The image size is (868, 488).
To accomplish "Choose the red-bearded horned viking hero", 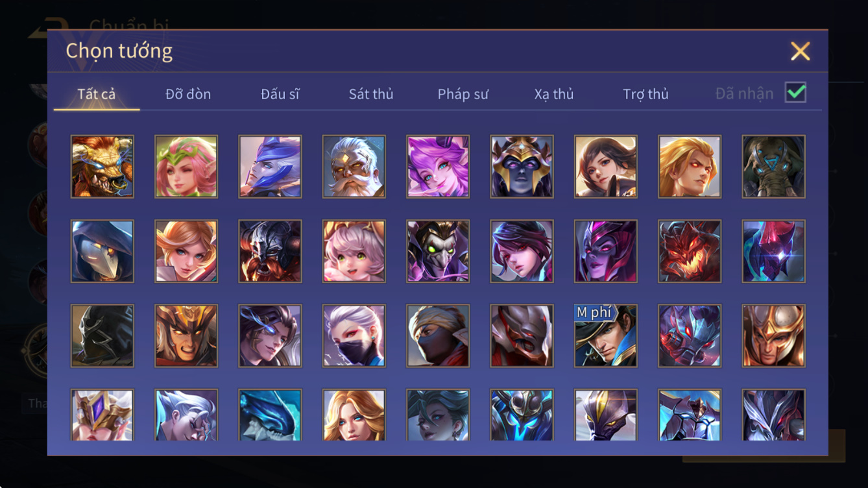I will coord(270,251).
